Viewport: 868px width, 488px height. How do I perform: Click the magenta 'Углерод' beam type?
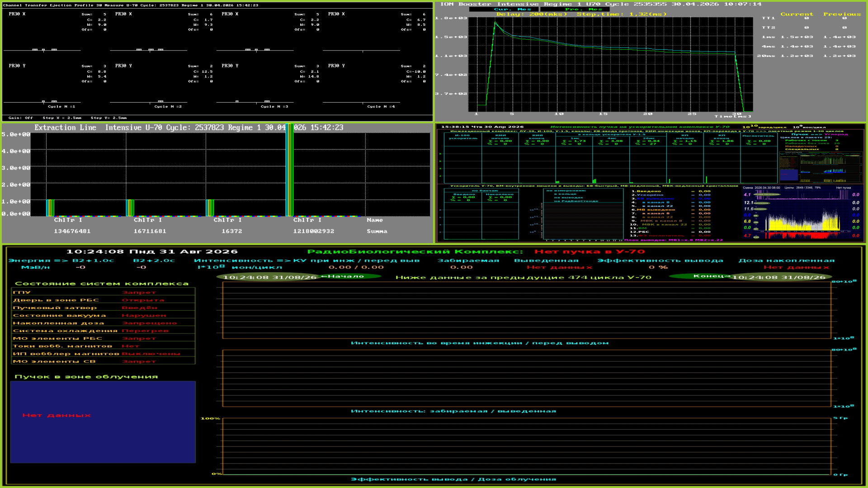click(836, 134)
